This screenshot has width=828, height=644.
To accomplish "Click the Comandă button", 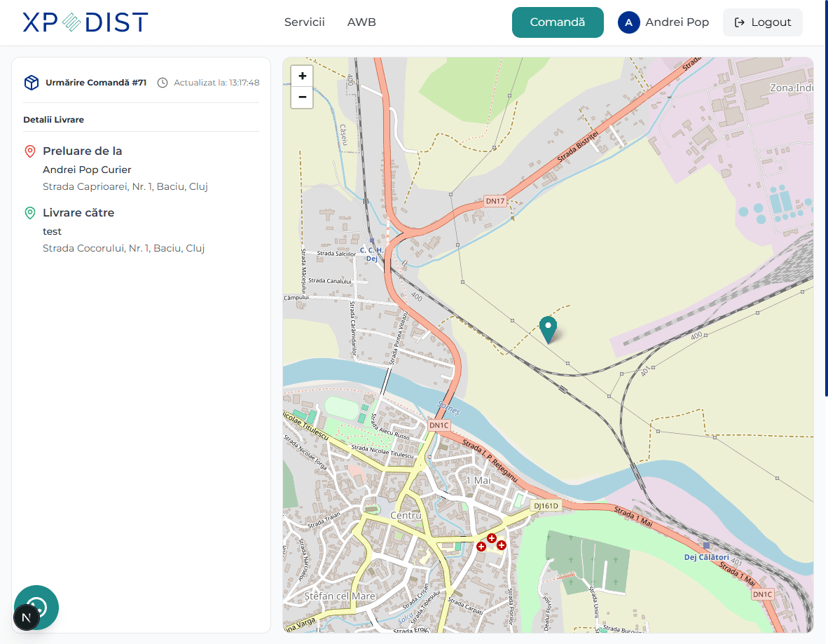I will (558, 22).
